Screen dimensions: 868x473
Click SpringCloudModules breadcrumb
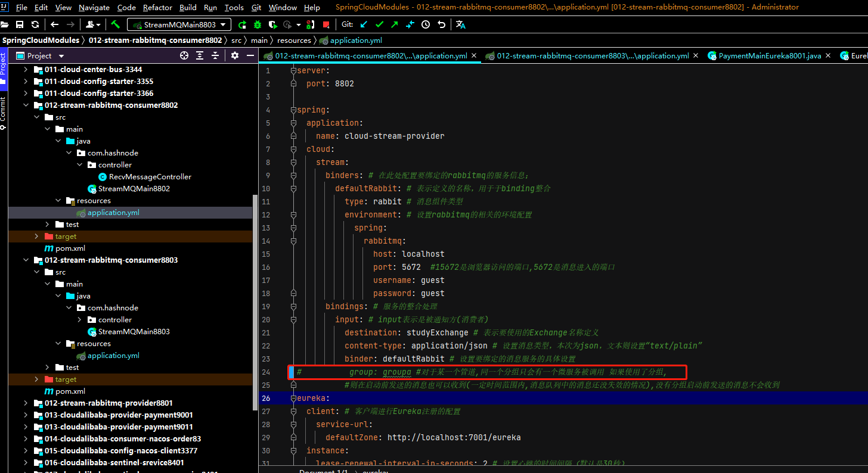(x=41, y=40)
